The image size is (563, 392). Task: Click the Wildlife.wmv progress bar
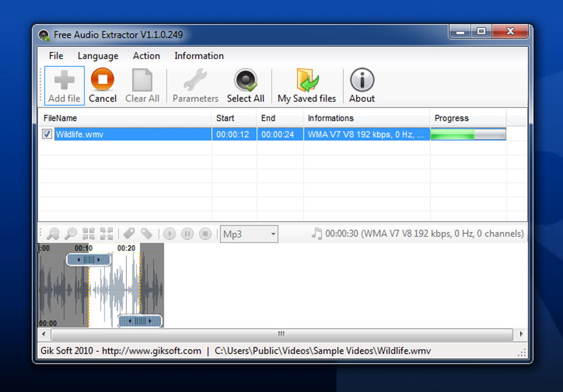coord(468,134)
